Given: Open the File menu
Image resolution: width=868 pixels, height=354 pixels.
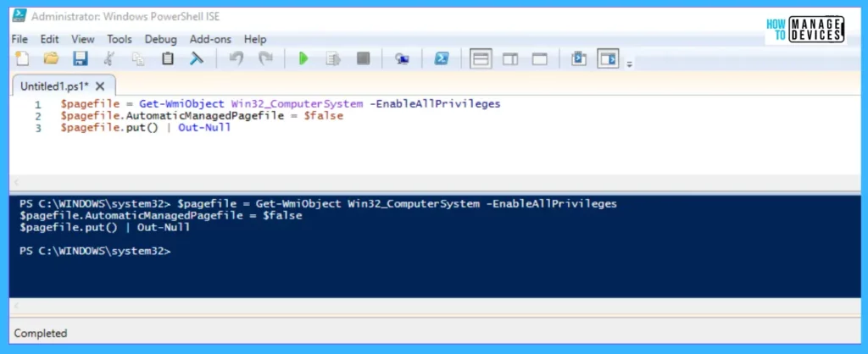Looking at the screenshot, I should (19, 39).
